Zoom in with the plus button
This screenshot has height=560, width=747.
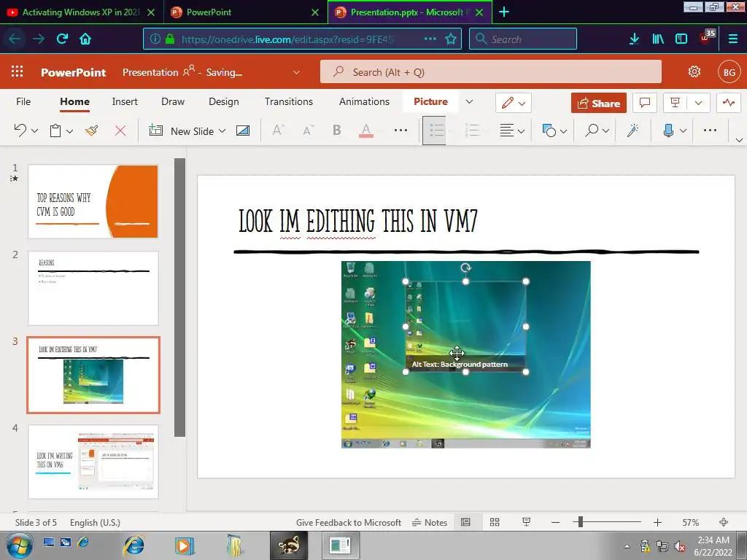tap(657, 522)
